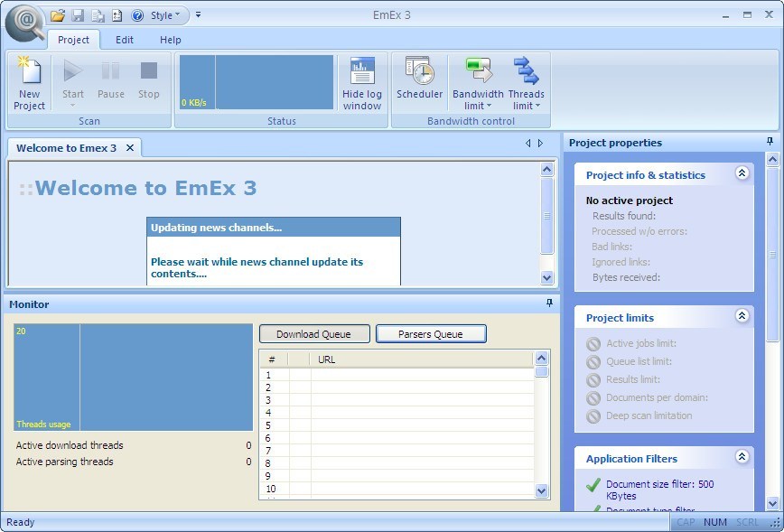Viewport: 784px width, 532px height.
Task: Click the Start scan button
Action: [73, 83]
